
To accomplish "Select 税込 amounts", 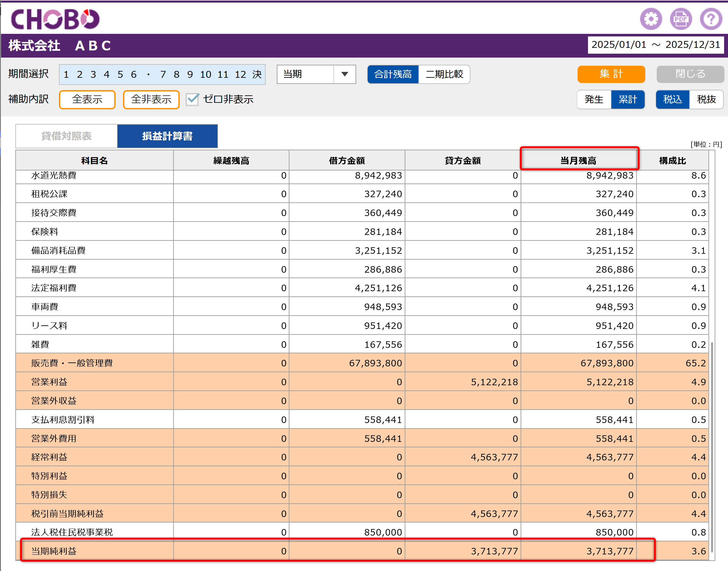I will (x=672, y=99).
